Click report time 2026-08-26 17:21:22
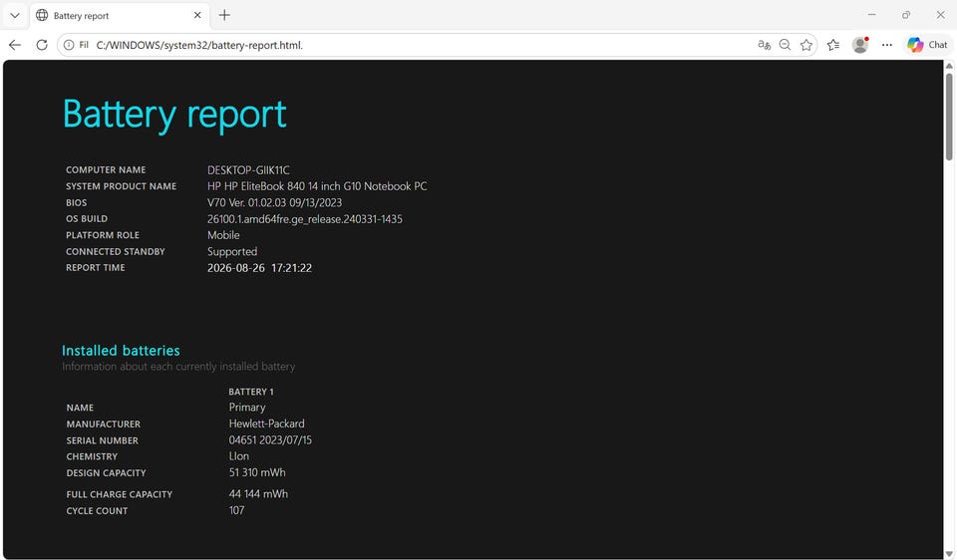The height and width of the screenshot is (560, 957). click(x=259, y=268)
